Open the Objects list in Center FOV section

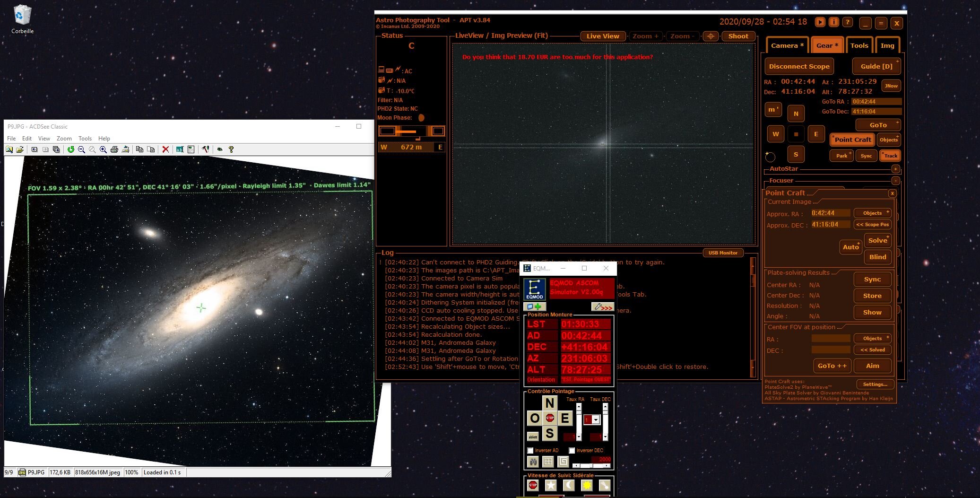point(873,338)
